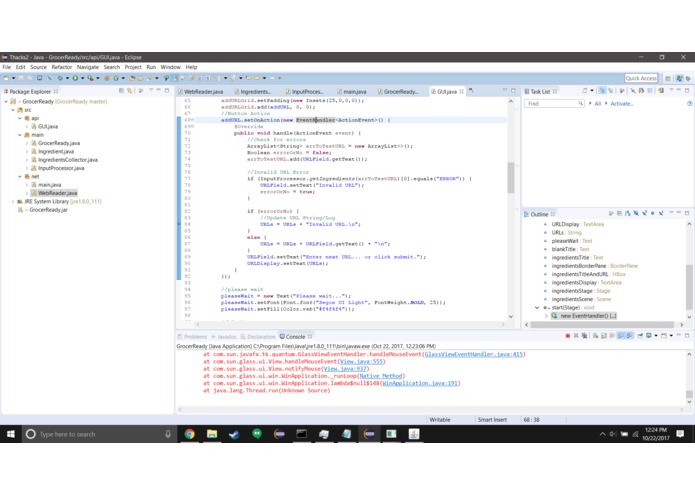Click the editor vertical scrollbar thumb
Viewport: 695px width, 494px height.
tap(511, 178)
